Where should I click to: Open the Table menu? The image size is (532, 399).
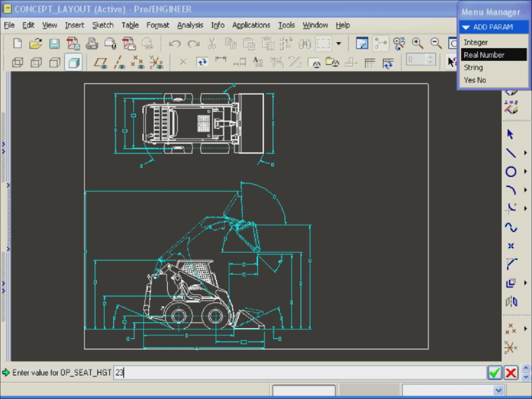pyautogui.click(x=130, y=25)
